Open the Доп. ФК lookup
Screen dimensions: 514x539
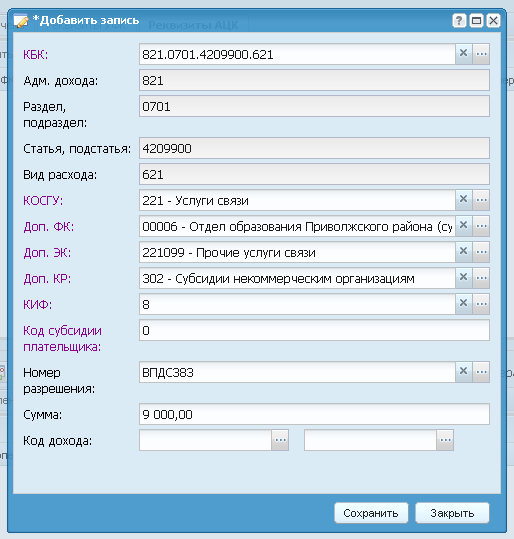coord(481,226)
